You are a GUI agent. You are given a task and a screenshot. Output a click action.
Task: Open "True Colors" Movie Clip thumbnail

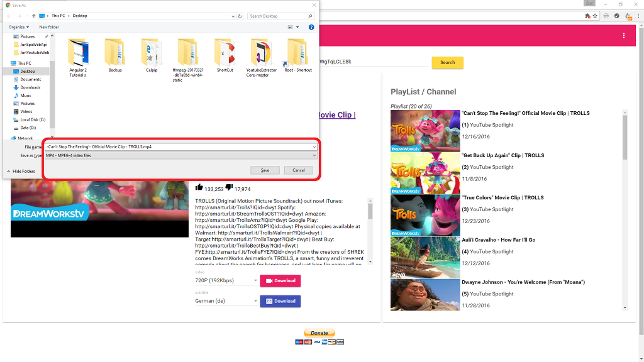pyautogui.click(x=425, y=216)
